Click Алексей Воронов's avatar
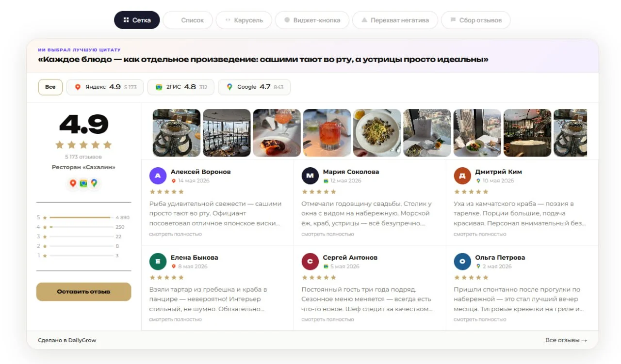 (158, 175)
